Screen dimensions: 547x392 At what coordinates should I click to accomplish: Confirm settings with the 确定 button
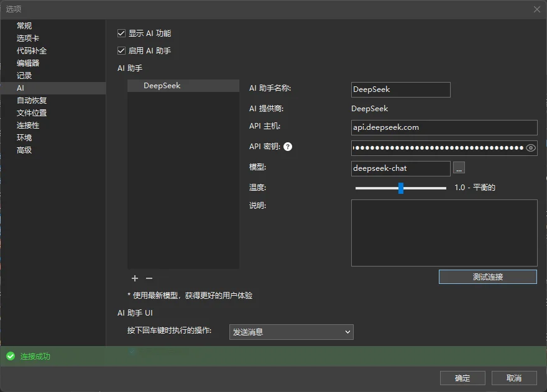(x=462, y=378)
